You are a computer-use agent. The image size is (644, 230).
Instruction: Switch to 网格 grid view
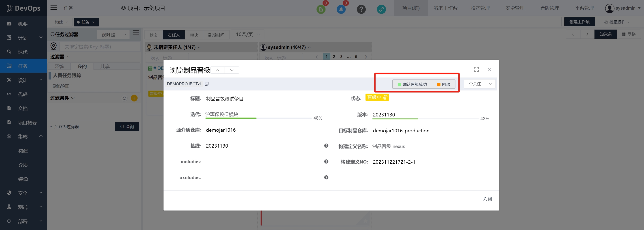(x=629, y=34)
